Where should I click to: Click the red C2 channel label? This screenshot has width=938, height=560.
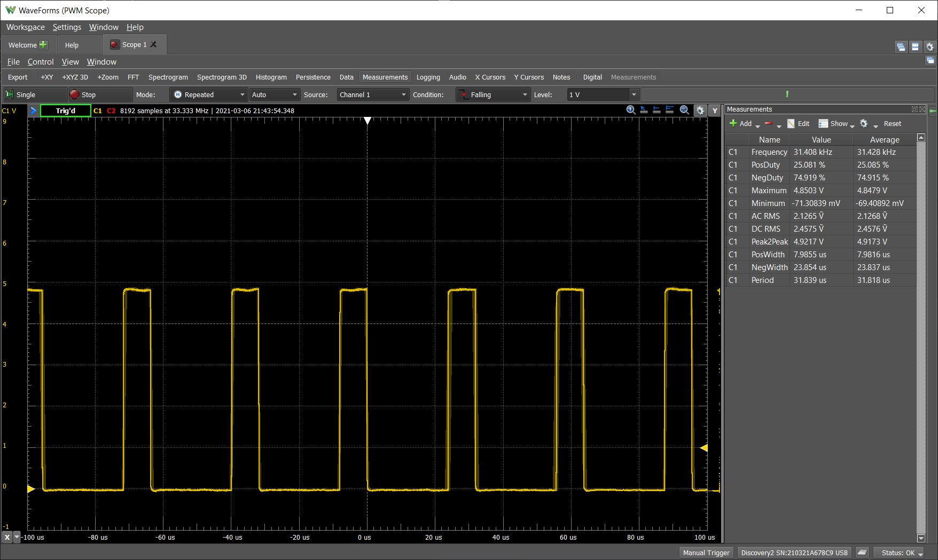tap(111, 111)
